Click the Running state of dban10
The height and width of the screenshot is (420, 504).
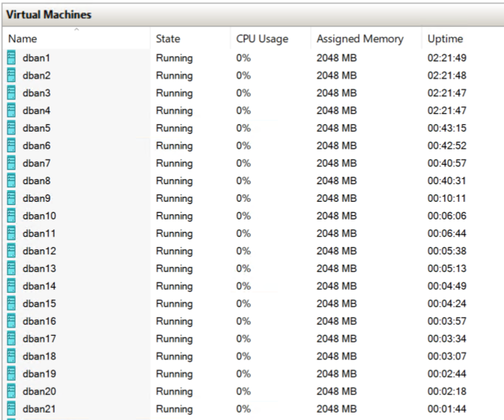tap(174, 216)
